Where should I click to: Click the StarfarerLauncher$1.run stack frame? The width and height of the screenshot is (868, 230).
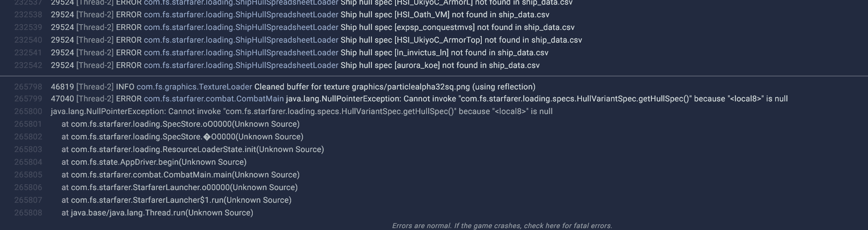pos(176,200)
